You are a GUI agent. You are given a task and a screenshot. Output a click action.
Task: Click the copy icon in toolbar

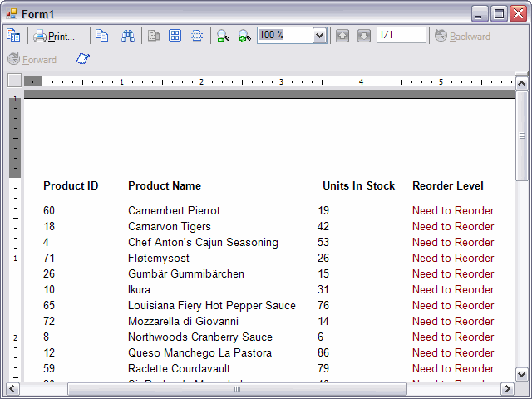pyautogui.click(x=101, y=36)
